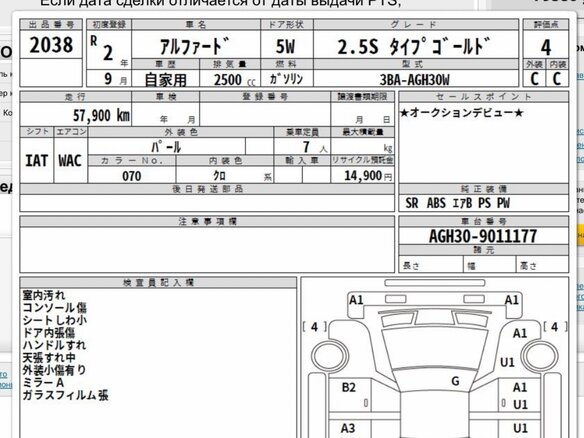Select inspector note ハンドルすれ

point(54,345)
